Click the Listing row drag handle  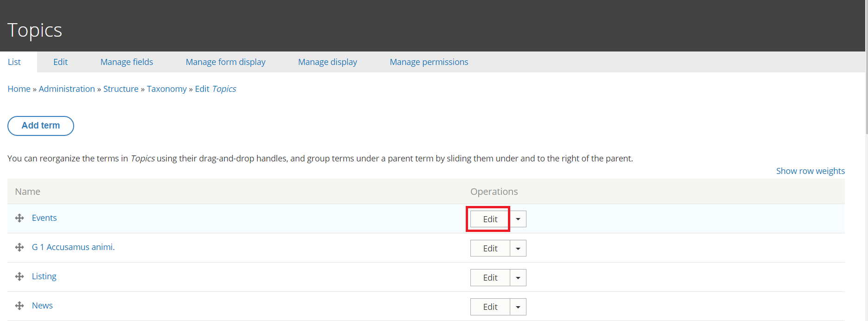tap(19, 276)
